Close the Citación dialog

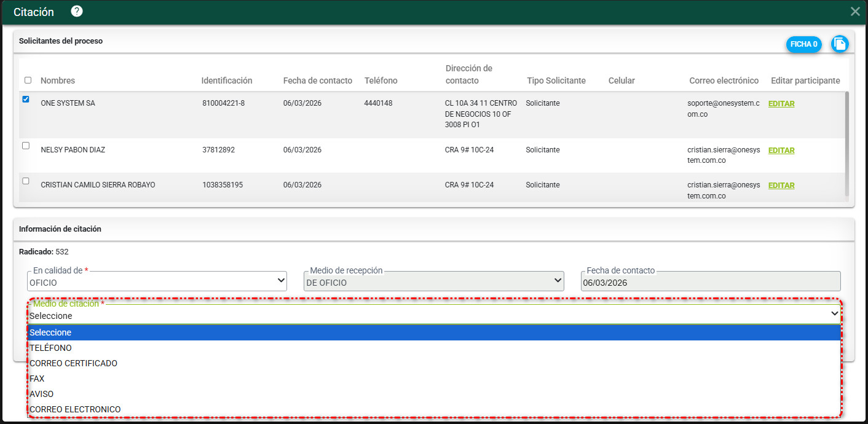point(854,12)
